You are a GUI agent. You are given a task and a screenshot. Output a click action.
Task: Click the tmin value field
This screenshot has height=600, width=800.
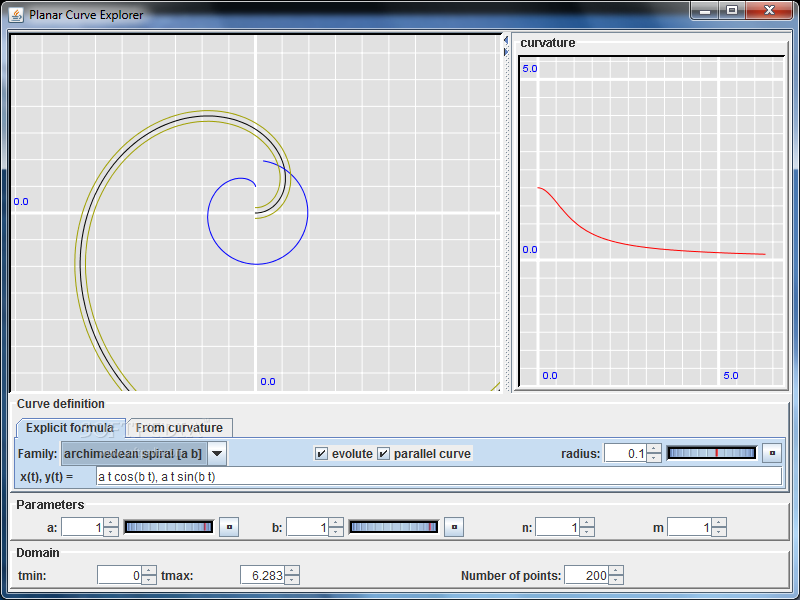(x=119, y=576)
